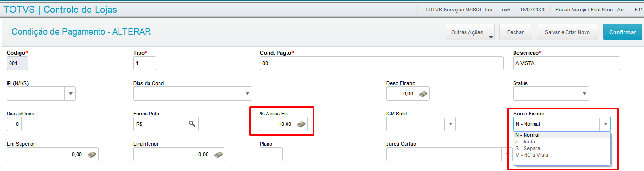The height and width of the screenshot is (171, 644).
Task: Select V - NC a Vista option
Action: (562, 155)
